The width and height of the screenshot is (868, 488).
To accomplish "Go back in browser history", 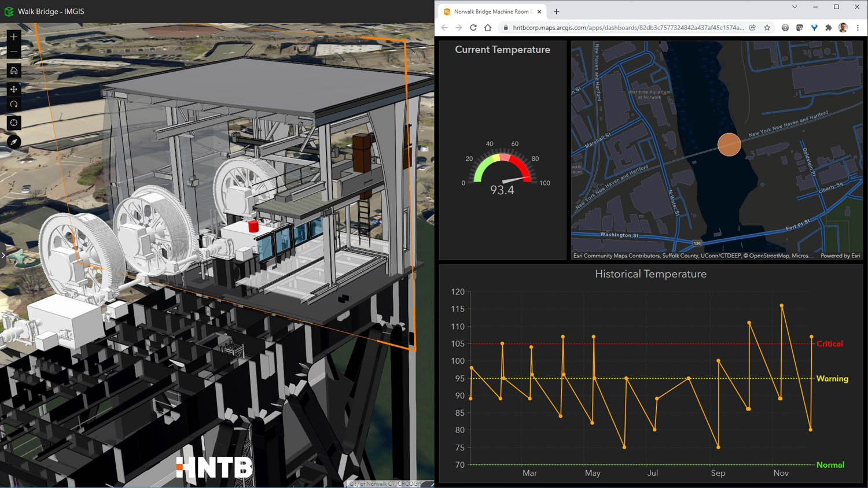I will tap(444, 28).
